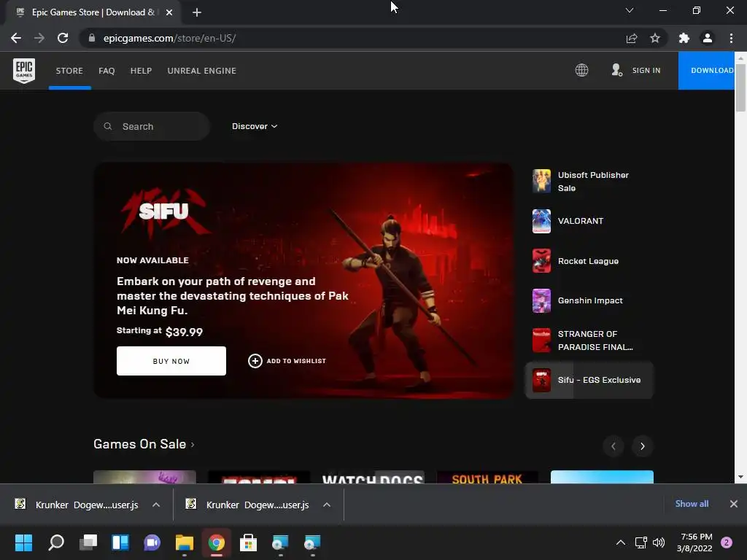The image size is (747, 560).
Task: Open the UNREAL ENGINE nav item
Action: coord(201,71)
